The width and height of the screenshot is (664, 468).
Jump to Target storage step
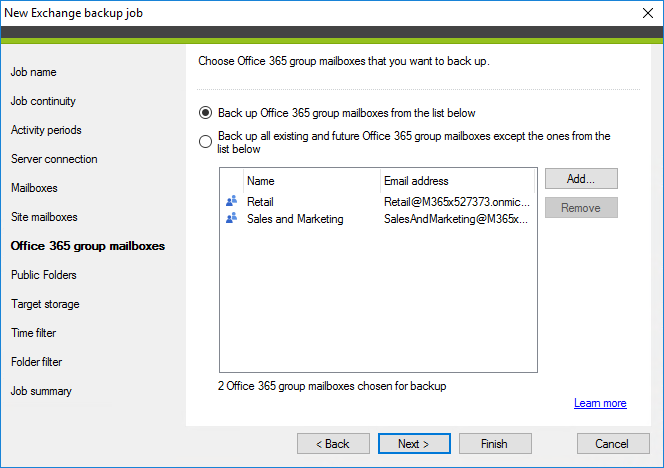[x=45, y=304]
